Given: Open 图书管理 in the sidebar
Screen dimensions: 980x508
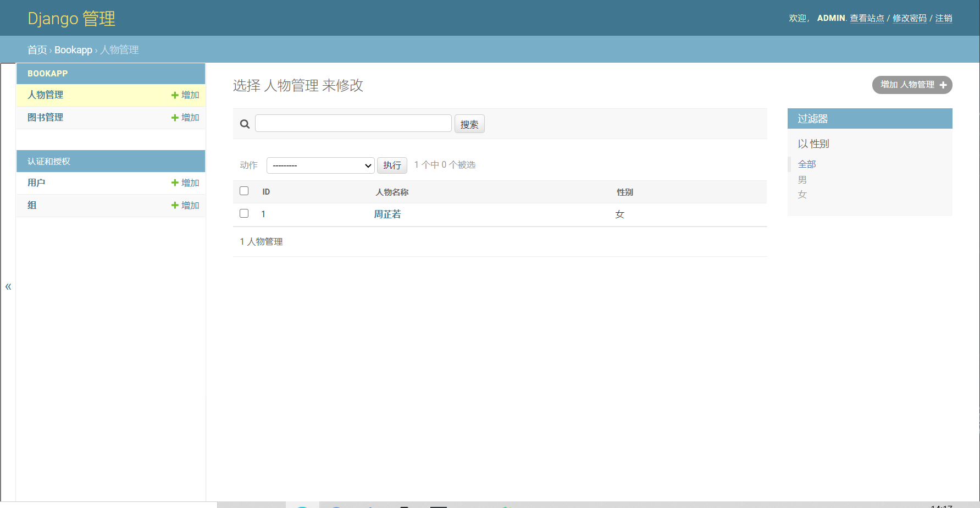Looking at the screenshot, I should click(46, 118).
